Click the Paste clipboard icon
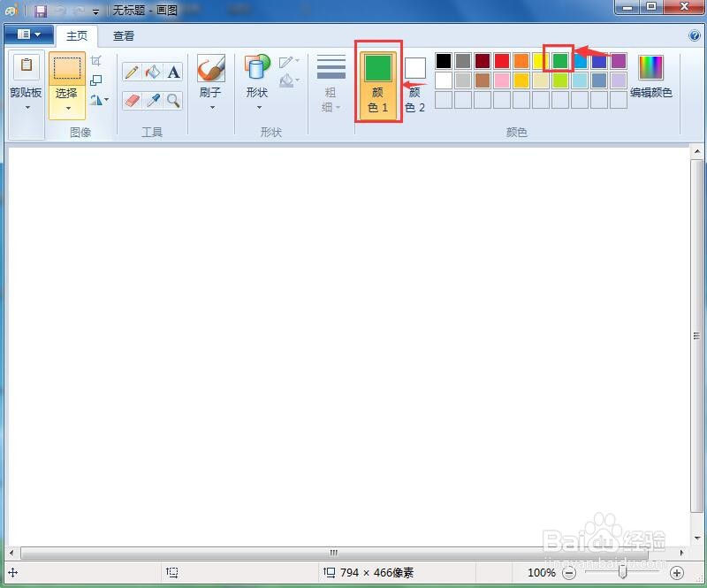The height and width of the screenshot is (588, 707). (27, 65)
